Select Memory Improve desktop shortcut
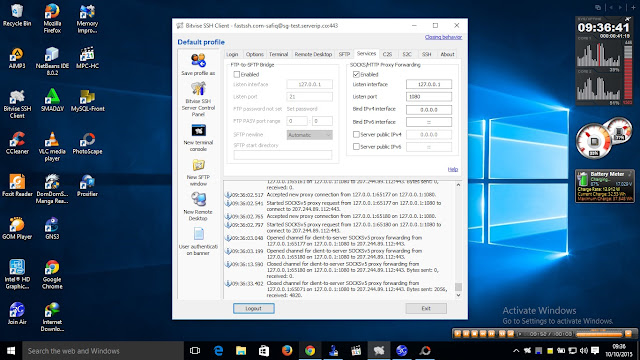The image size is (640, 360). tap(87, 18)
